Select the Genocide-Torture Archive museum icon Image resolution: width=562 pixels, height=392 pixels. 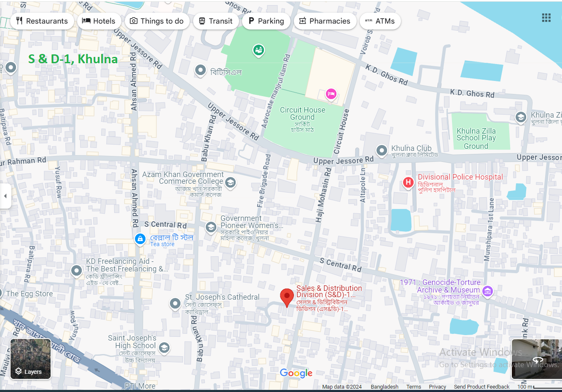(487, 290)
